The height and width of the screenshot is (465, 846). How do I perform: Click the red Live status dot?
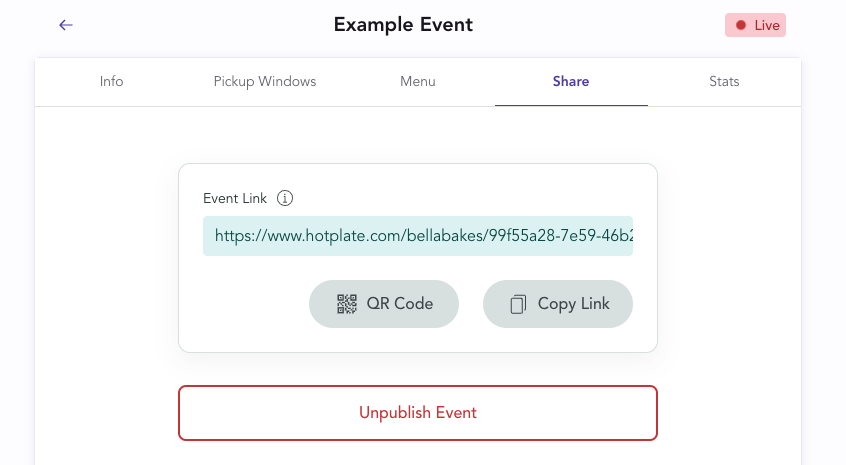coord(741,25)
